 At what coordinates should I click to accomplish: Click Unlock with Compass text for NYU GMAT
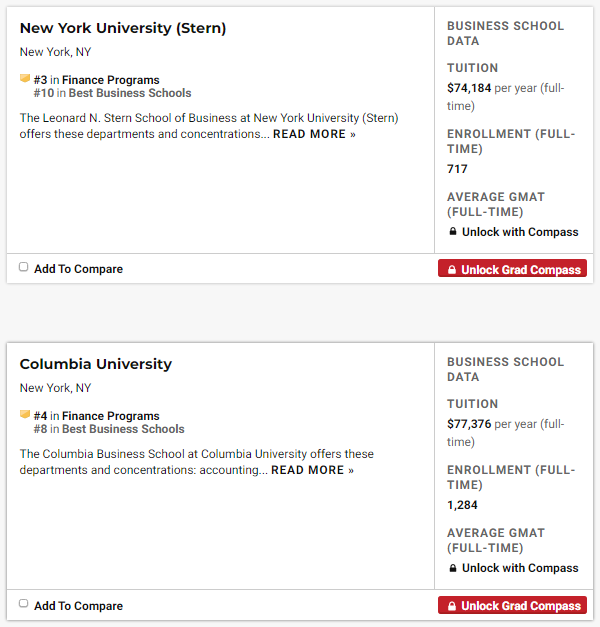coord(520,232)
